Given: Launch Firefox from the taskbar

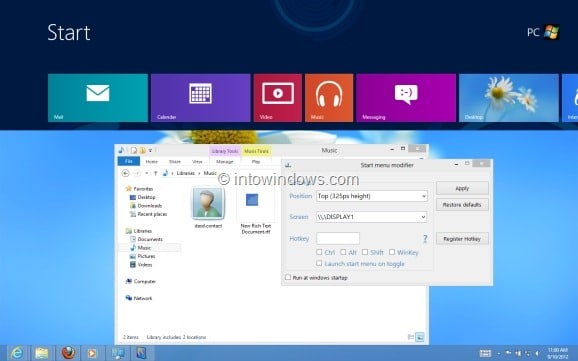Looking at the screenshot, I should coord(68,353).
